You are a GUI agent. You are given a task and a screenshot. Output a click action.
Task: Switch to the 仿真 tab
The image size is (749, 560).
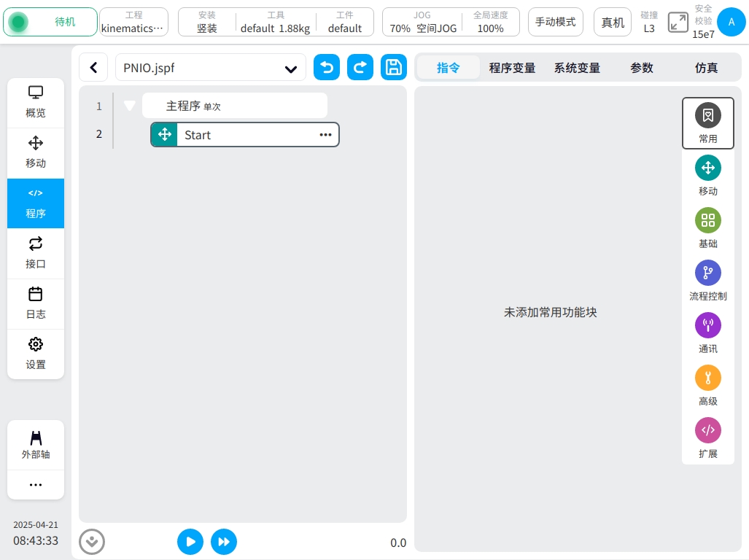[706, 68]
